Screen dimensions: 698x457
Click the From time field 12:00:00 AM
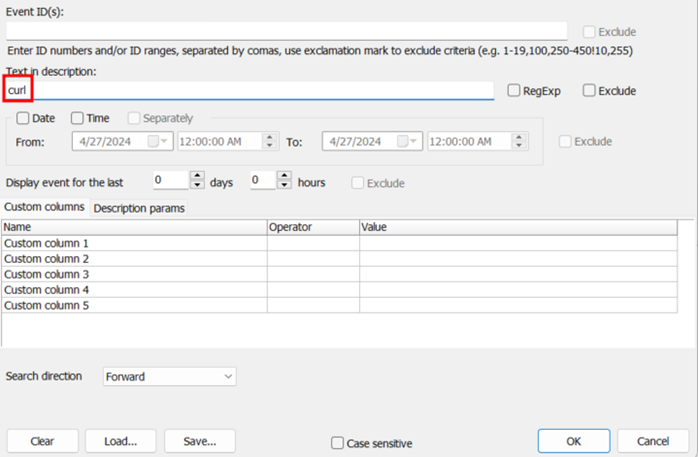[x=220, y=142]
